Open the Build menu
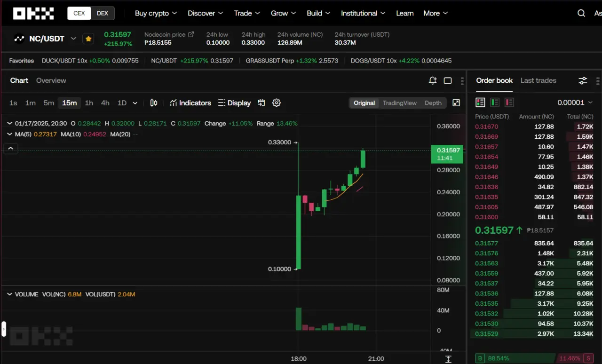 pyautogui.click(x=318, y=13)
